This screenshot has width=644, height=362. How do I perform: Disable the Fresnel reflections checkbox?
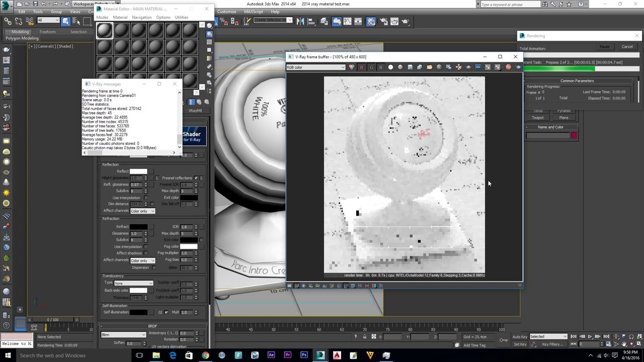196,178
